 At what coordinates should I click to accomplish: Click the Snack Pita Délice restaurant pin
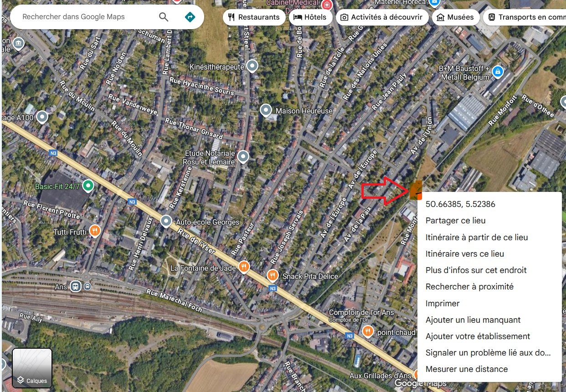point(273,275)
